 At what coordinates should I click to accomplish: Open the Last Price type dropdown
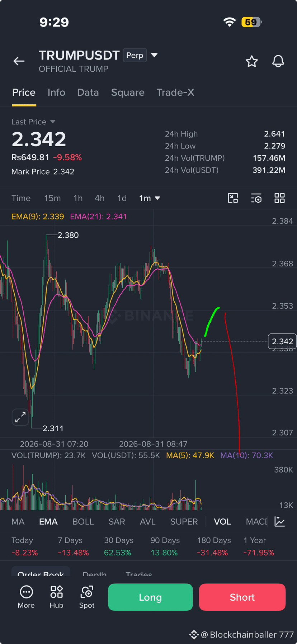tap(33, 122)
